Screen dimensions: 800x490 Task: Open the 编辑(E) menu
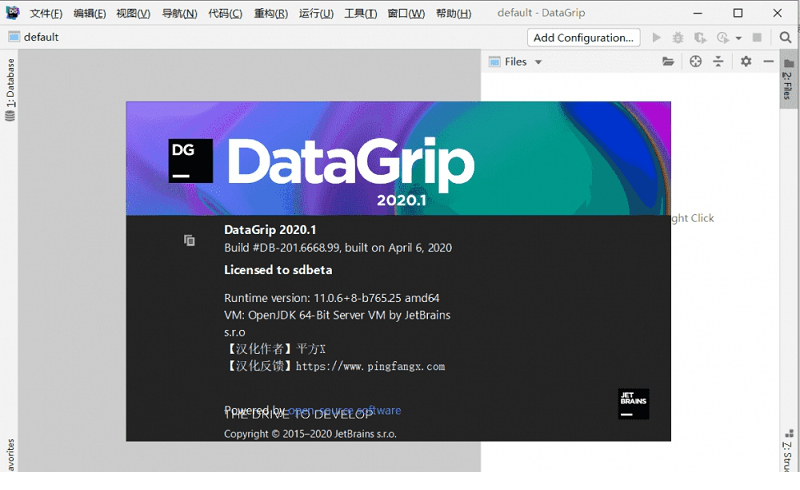[x=90, y=13]
